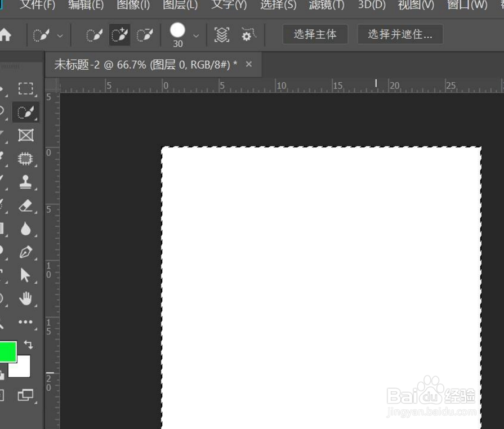Click the toolbox panel grip handle
Image resolution: width=504 pixels, height=429 pixels.
11,66
